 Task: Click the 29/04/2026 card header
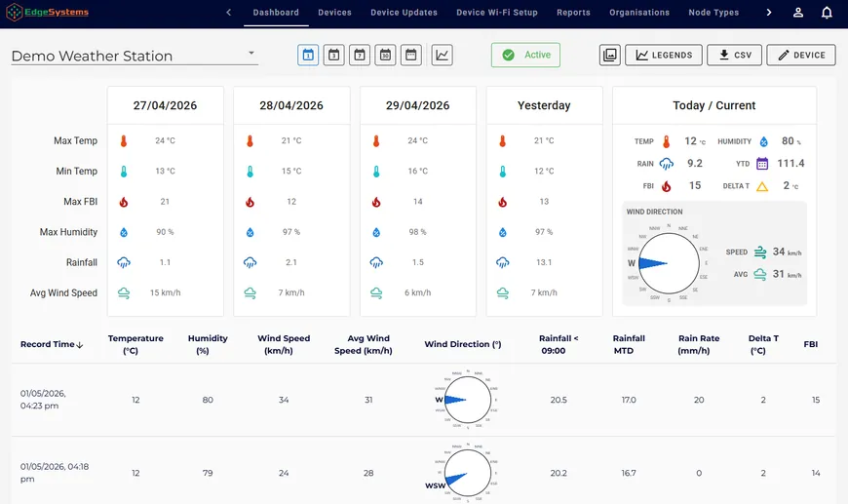417,105
